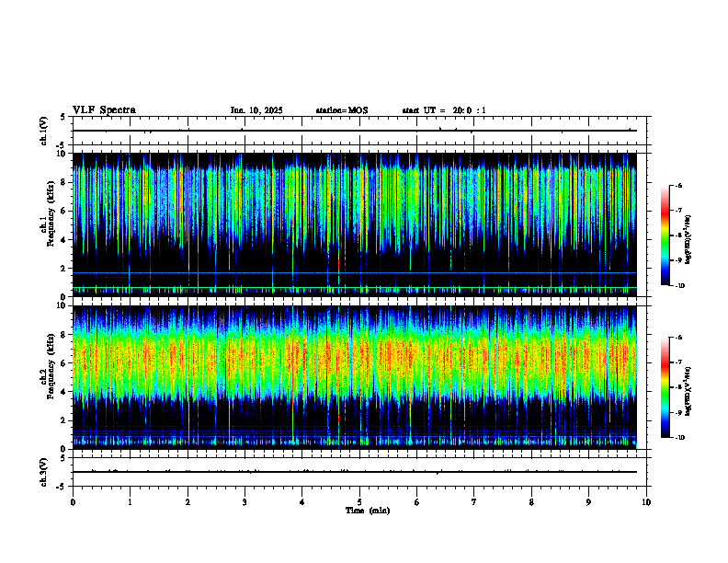Click the "station=MOS" header text

[342, 110]
